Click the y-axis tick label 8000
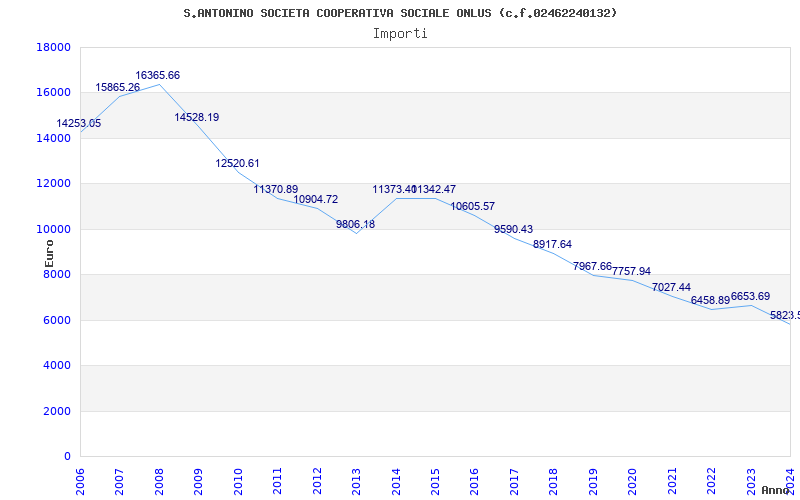Viewport: 800px width, 500px height. click(x=57, y=274)
